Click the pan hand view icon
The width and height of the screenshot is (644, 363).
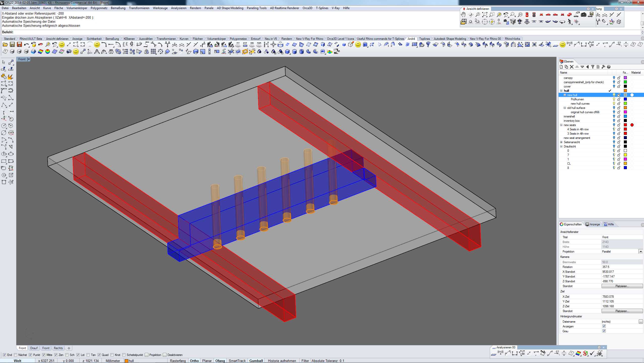click(x=463, y=15)
